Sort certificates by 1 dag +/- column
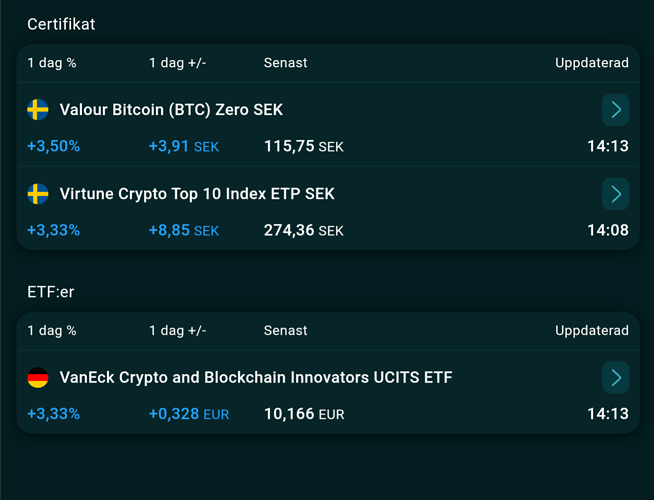 pyautogui.click(x=177, y=63)
